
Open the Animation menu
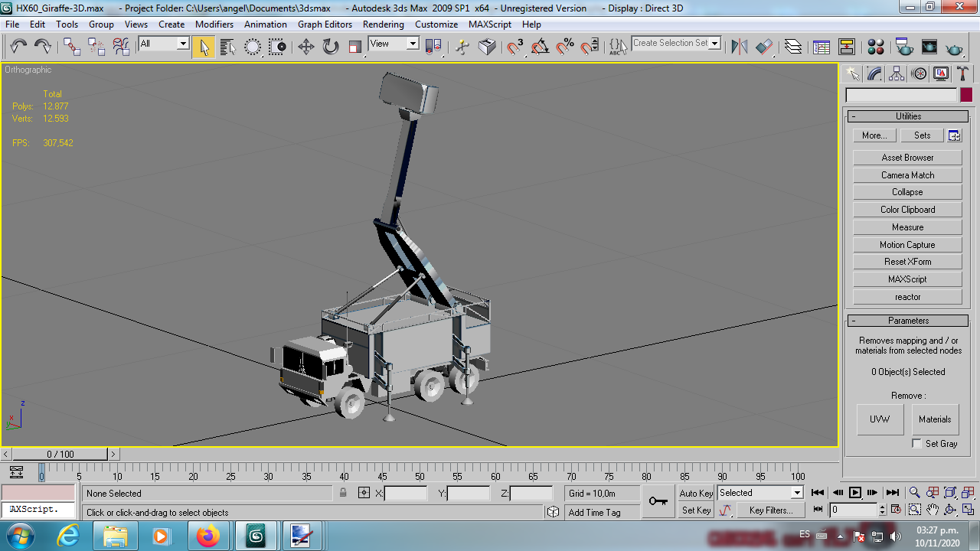(266, 24)
